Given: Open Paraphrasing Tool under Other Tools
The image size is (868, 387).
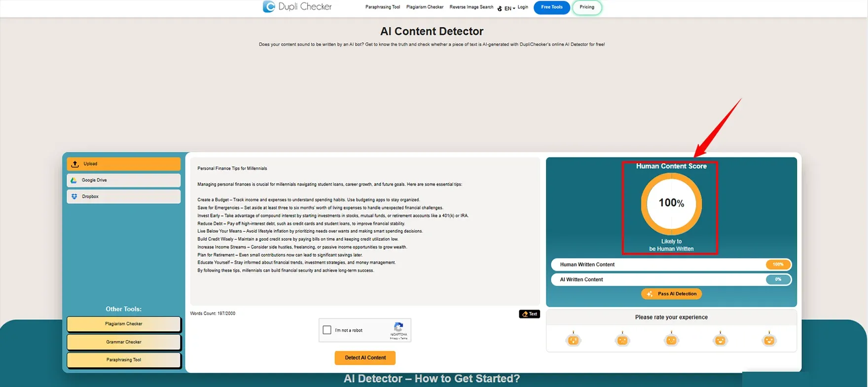Looking at the screenshot, I should (x=124, y=360).
